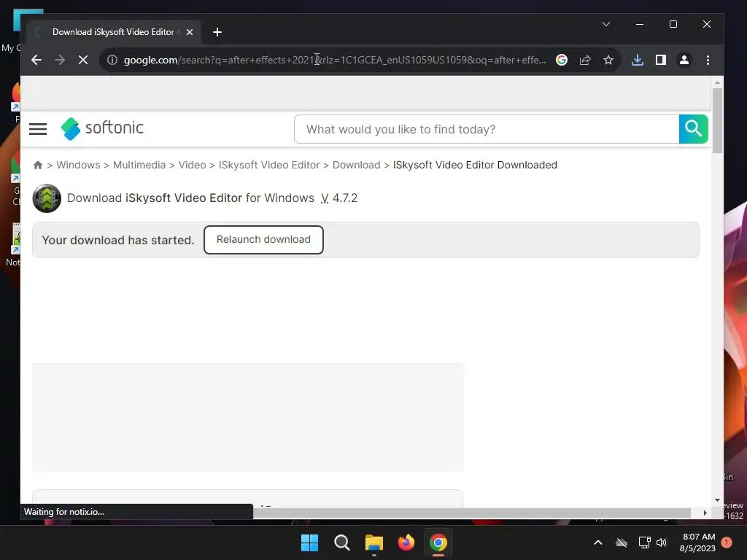This screenshot has height=560, width=747.
Task: Open the Windows Start menu
Action: pos(309,542)
